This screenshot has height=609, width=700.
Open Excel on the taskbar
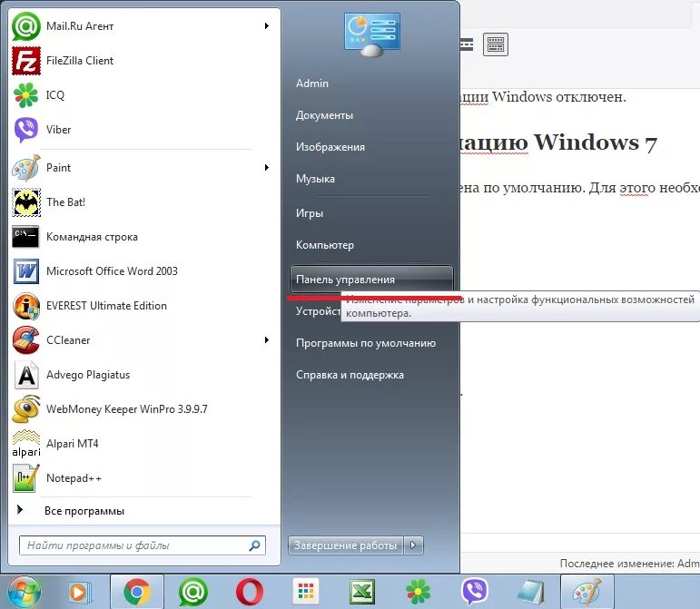click(x=362, y=593)
